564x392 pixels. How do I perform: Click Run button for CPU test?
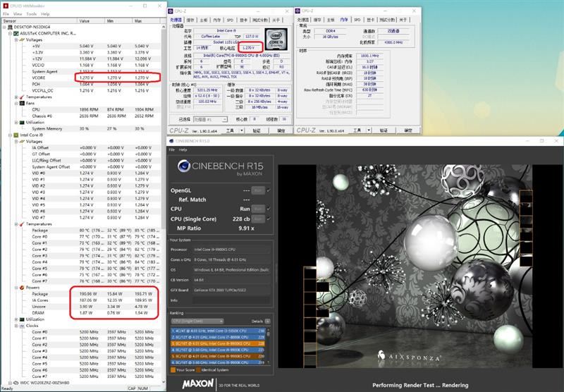[x=258, y=209]
